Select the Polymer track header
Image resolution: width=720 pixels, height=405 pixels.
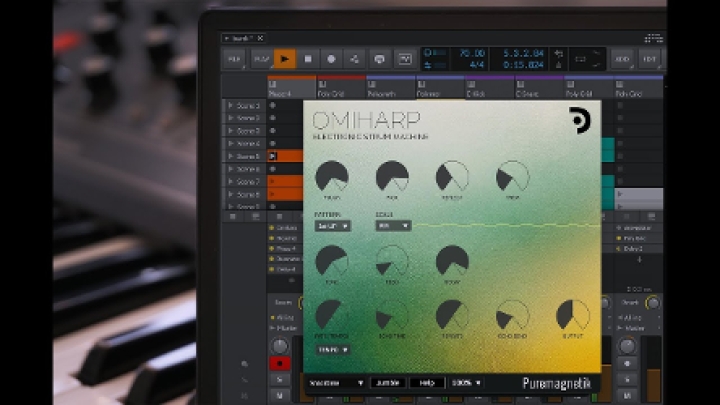click(440, 88)
